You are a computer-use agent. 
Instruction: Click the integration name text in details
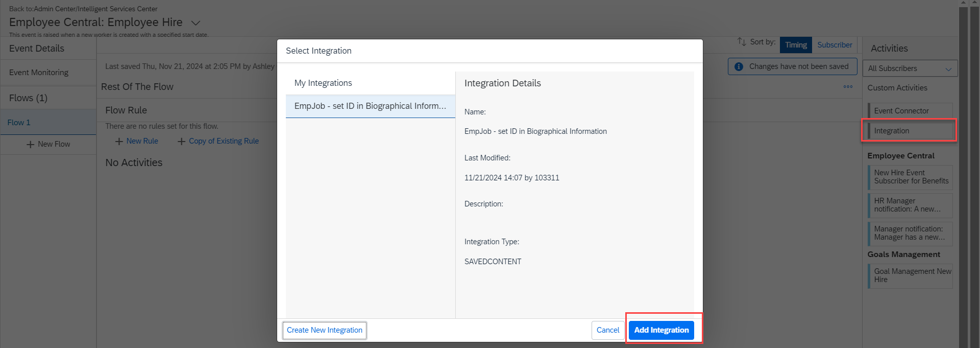535,131
